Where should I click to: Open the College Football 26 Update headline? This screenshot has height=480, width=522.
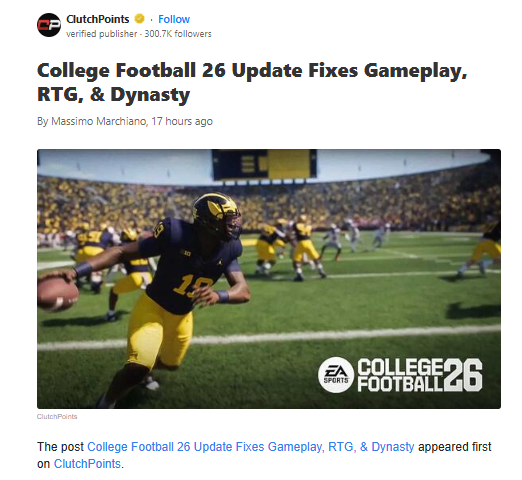click(x=252, y=82)
